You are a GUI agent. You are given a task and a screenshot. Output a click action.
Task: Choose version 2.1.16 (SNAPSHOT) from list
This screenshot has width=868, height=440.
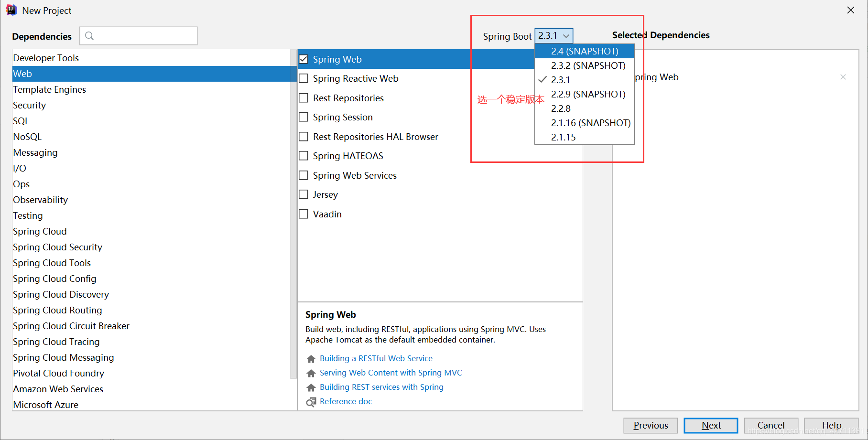tap(585, 123)
